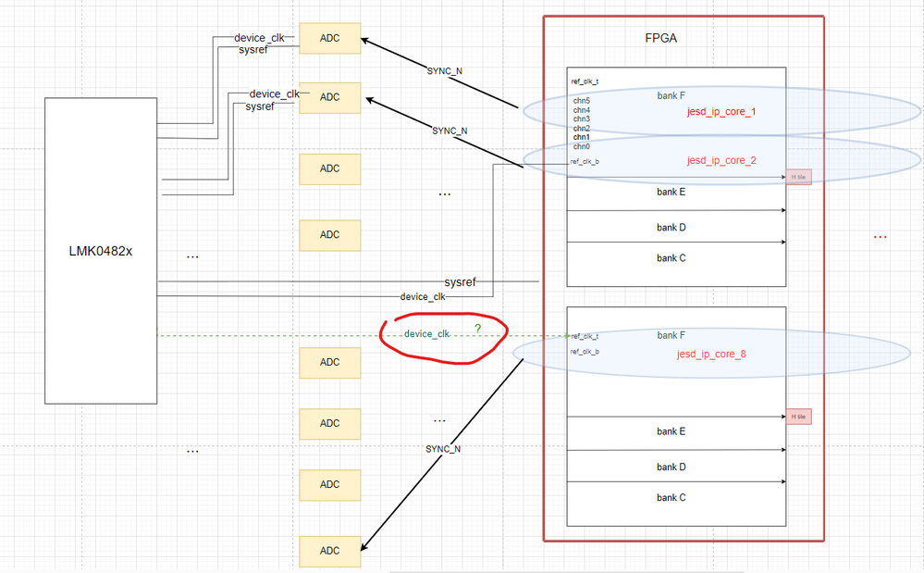Click SYNC_N label on the topmost arrow
Screen dimensions: 924x573
pyautogui.click(x=444, y=71)
